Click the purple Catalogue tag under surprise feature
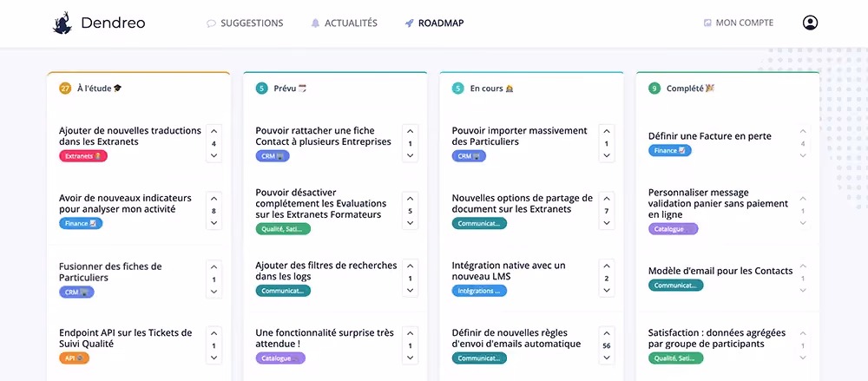Image resolution: width=868 pixels, height=381 pixels. click(280, 358)
